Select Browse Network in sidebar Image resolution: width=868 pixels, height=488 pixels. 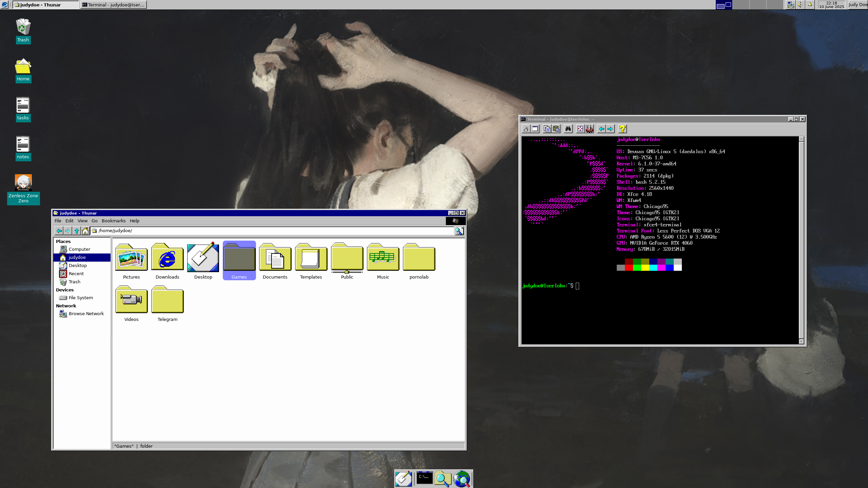click(86, 313)
